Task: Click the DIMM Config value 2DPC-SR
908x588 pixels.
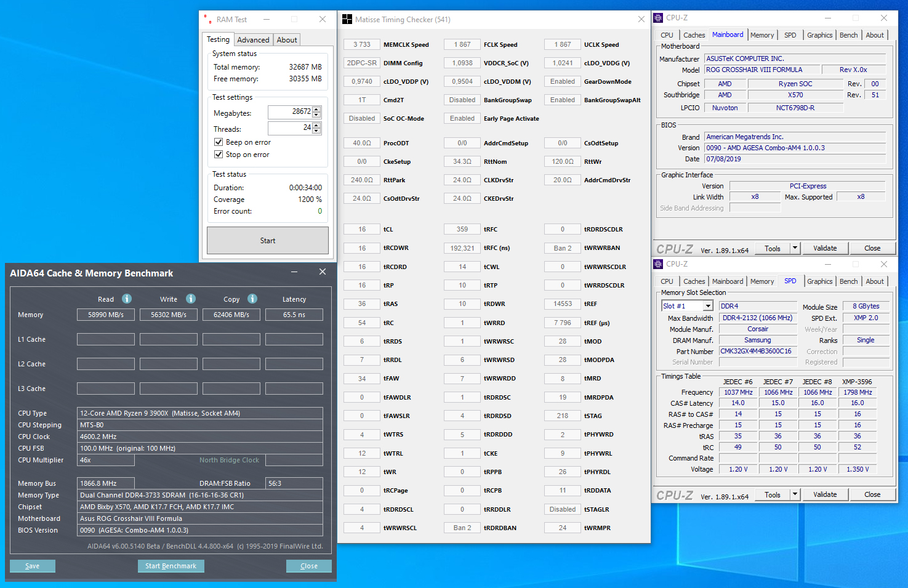Action: point(362,63)
